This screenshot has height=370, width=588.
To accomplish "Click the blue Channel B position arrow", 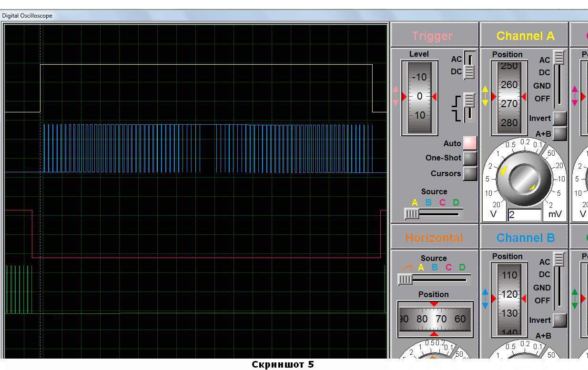I will tap(485, 299).
